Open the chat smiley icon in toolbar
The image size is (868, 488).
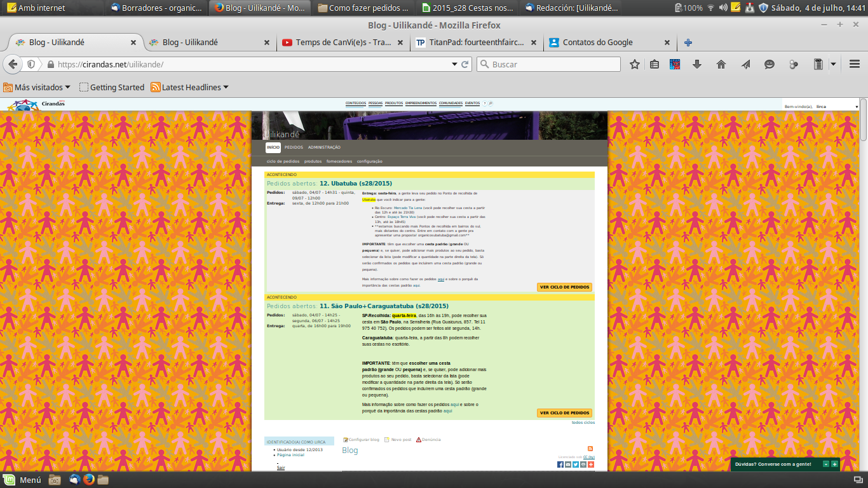coord(769,64)
